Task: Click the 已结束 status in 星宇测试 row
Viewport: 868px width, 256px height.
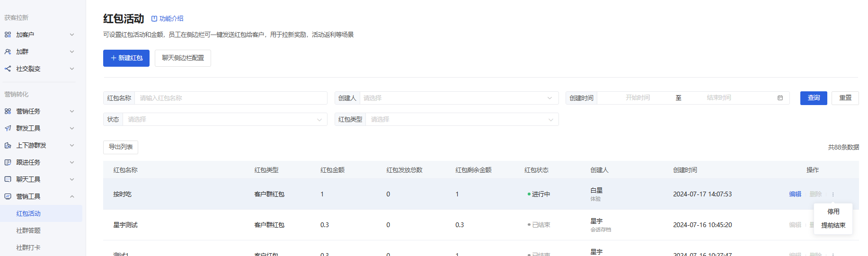Action: click(539, 225)
